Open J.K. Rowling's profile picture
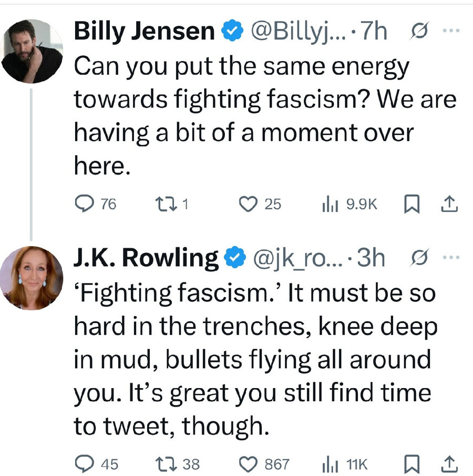The width and height of the screenshot is (473, 476). [32, 278]
